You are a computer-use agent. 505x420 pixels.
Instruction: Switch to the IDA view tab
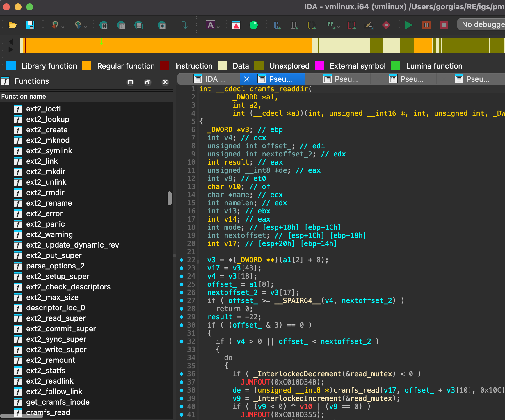click(211, 79)
